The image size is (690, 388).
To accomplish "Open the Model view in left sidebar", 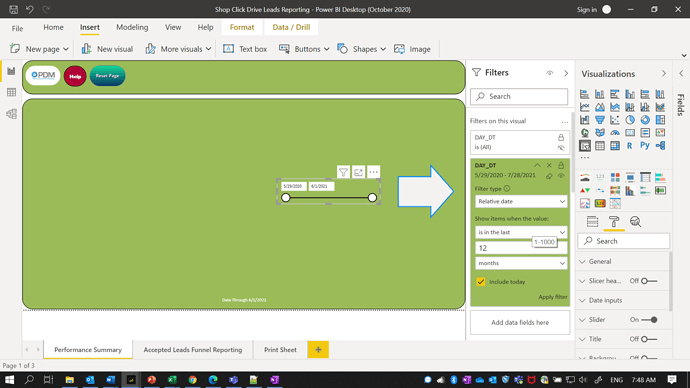I will click(x=11, y=114).
